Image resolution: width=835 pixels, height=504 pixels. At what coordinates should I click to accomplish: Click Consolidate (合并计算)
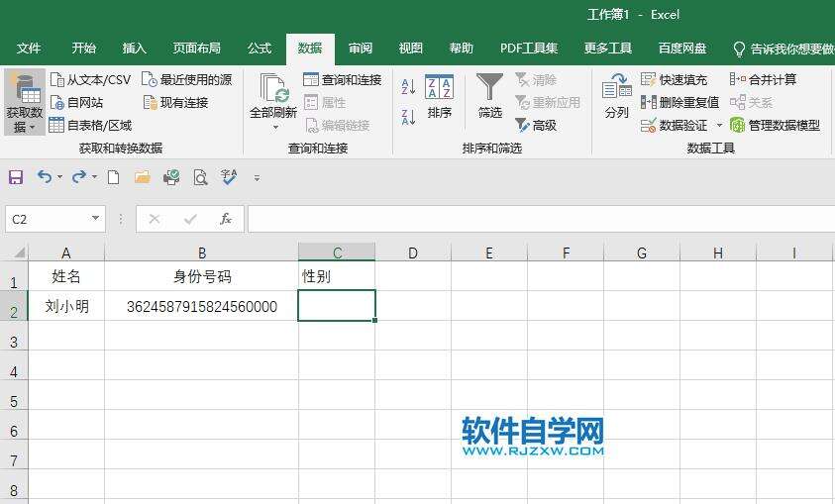(x=763, y=80)
